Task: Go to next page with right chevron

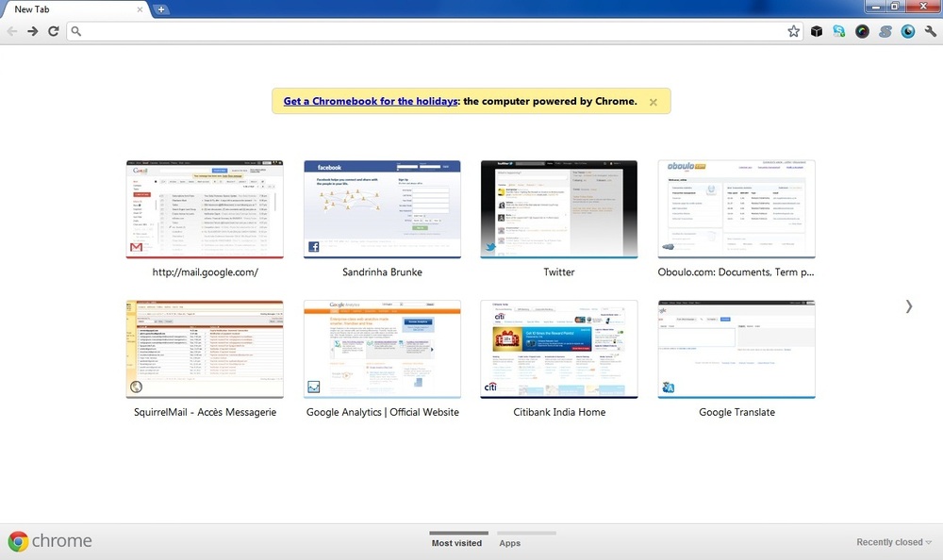Action: point(908,305)
